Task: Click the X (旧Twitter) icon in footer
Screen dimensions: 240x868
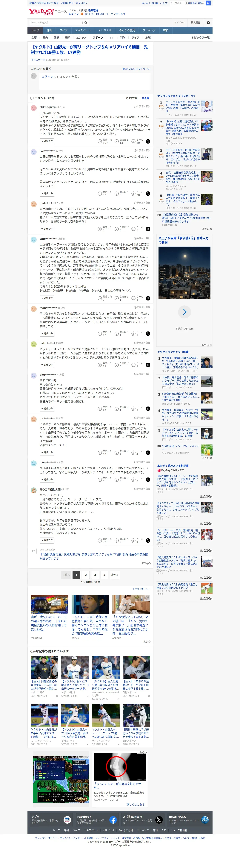Action: (159, 820)
